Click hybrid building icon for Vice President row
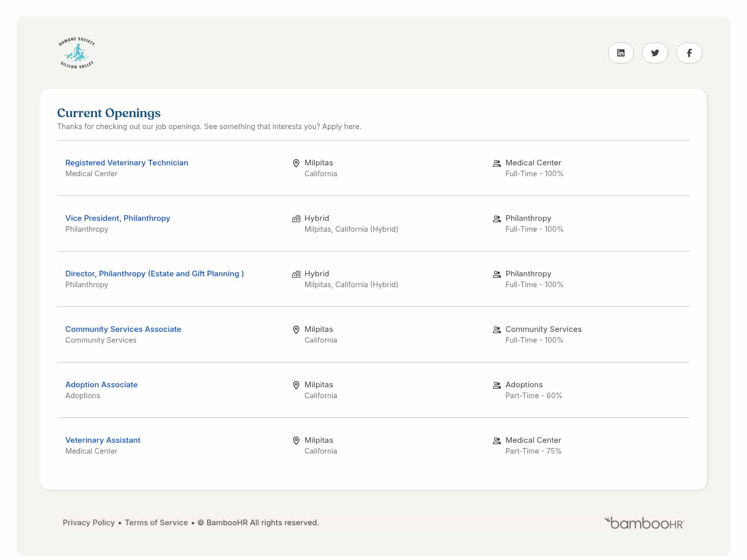The height and width of the screenshot is (560, 747). click(x=296, y=219)
